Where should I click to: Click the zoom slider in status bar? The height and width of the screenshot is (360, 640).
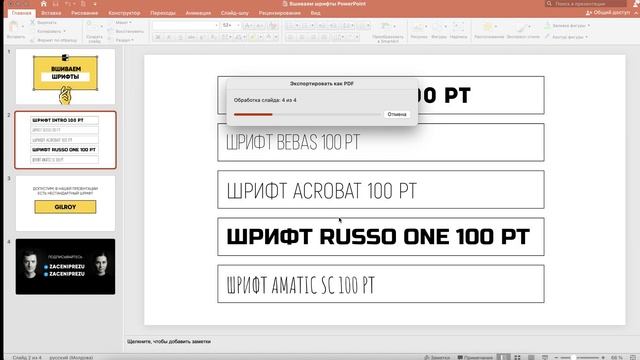coord(581,357)
